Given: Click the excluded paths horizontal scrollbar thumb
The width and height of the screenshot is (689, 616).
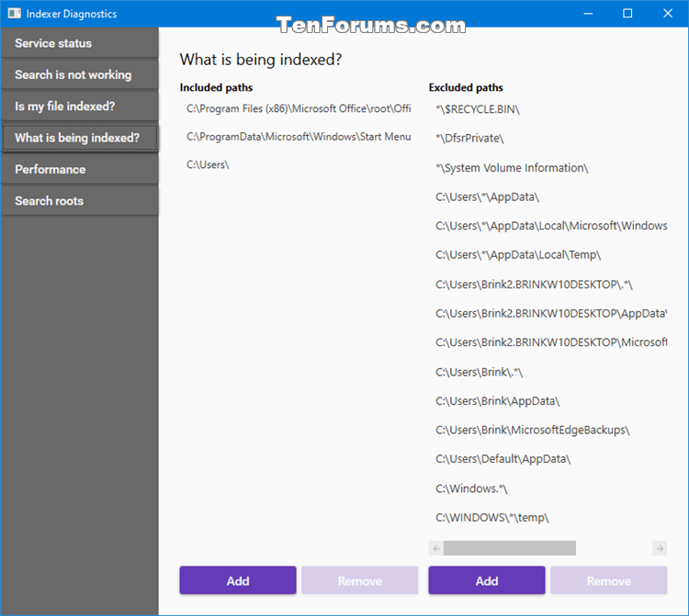Looking at the screenshot, I should (509, 548).
